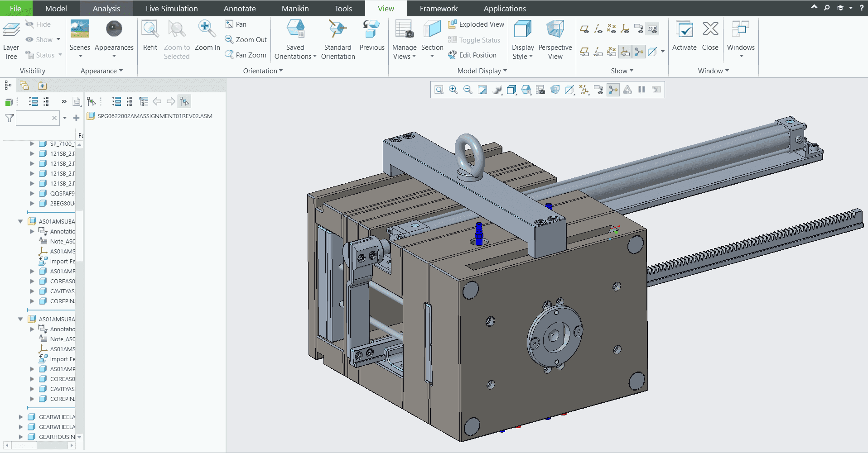Select the Pan tool

pyautogui.click(x=236, y=24)
